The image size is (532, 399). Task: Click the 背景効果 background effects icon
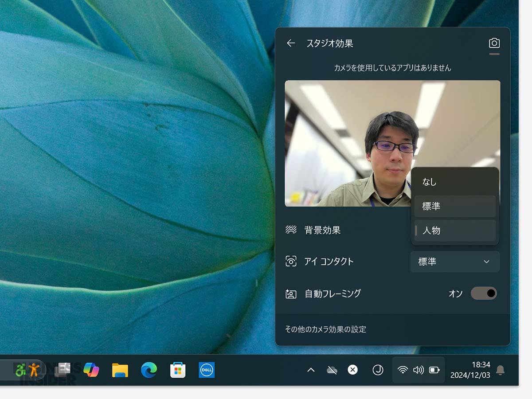tap(292, 230)
